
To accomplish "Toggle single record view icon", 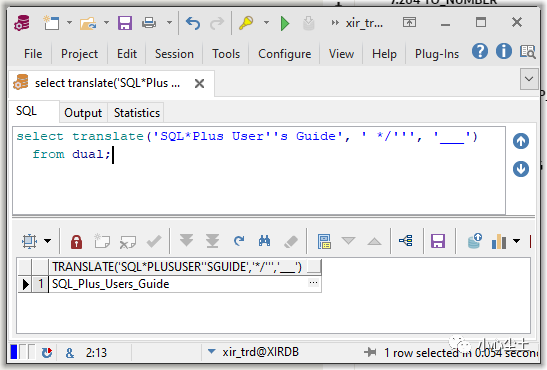I will click(x=324, y=241).
